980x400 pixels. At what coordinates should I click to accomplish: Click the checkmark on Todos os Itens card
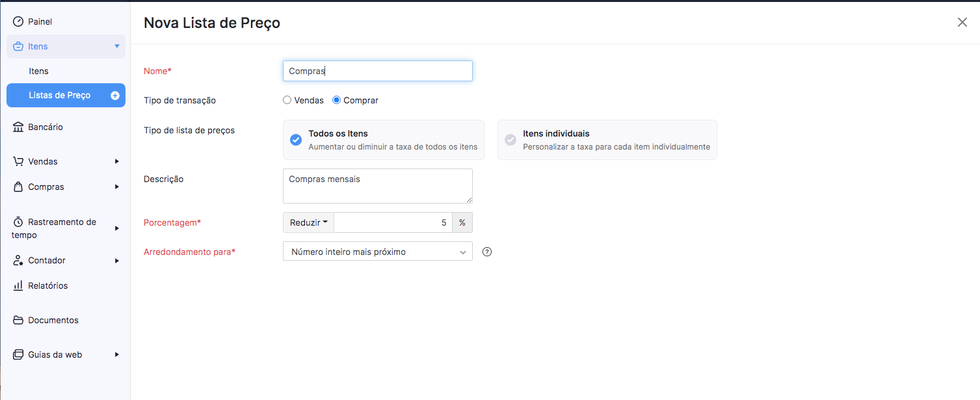(x=296, y=140)
